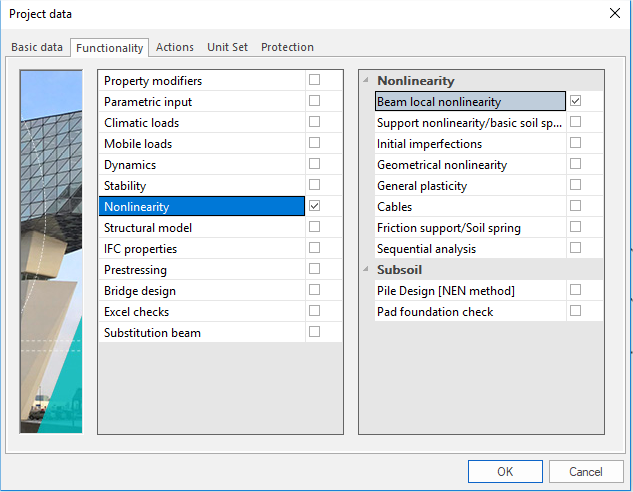Uncheck the Nonlinearity functionality checkbox
The width and height of the screenshot is (633, 492).
[315, 206]
